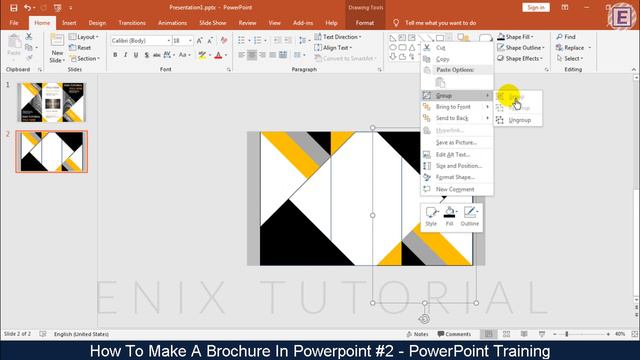
Task: Select Ungroup in the Group submenu
Action: pos(518,120)
